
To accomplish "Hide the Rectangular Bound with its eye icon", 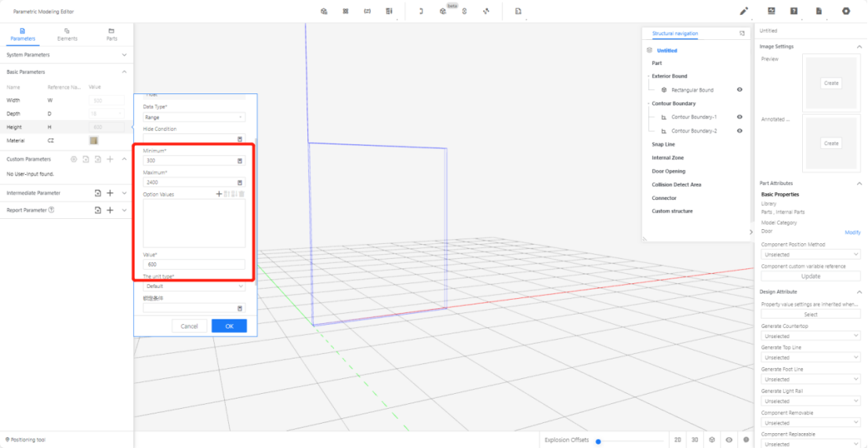I will point(739,90).
